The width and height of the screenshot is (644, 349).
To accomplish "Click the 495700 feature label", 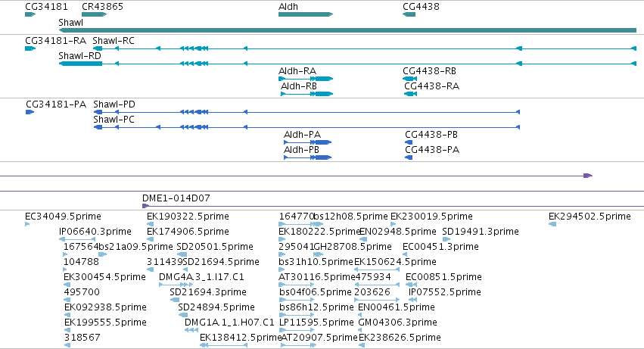I will 82,292.
